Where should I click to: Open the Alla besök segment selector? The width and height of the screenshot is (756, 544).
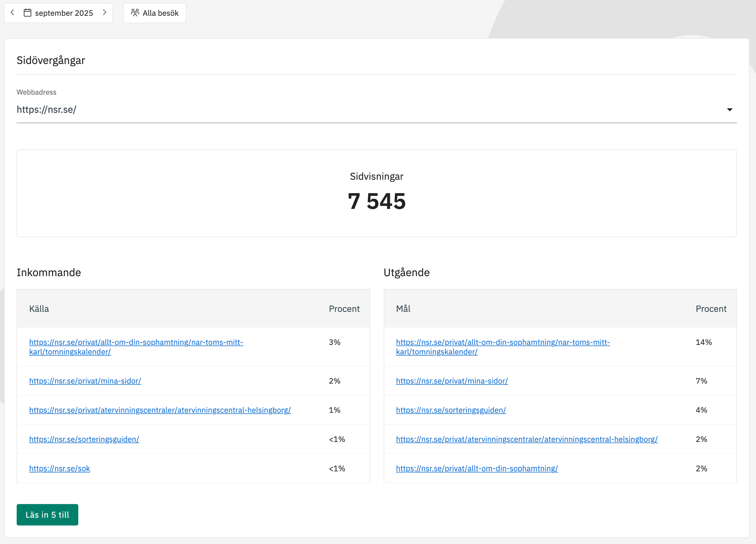155,13
